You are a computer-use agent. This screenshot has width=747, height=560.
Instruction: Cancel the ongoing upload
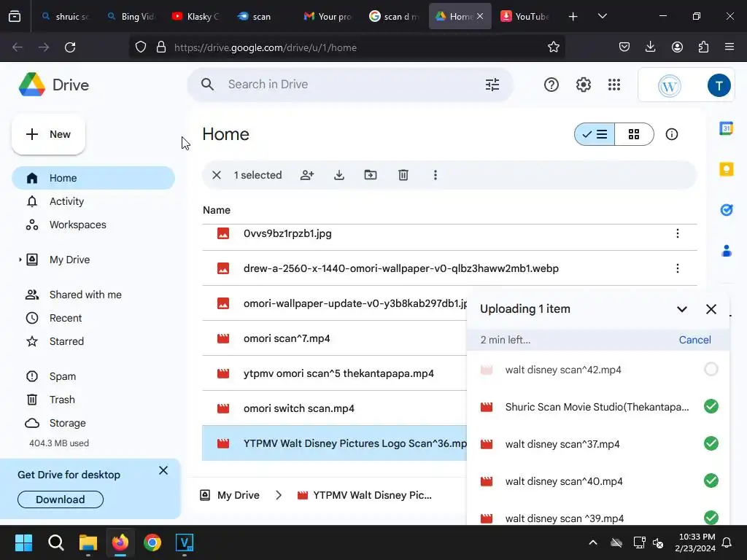pos(694,340)
